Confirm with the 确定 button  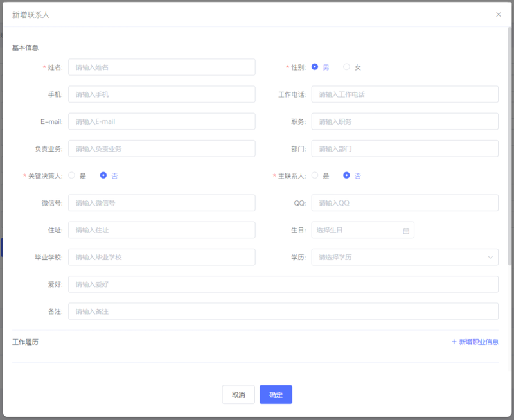pos(276,394)
